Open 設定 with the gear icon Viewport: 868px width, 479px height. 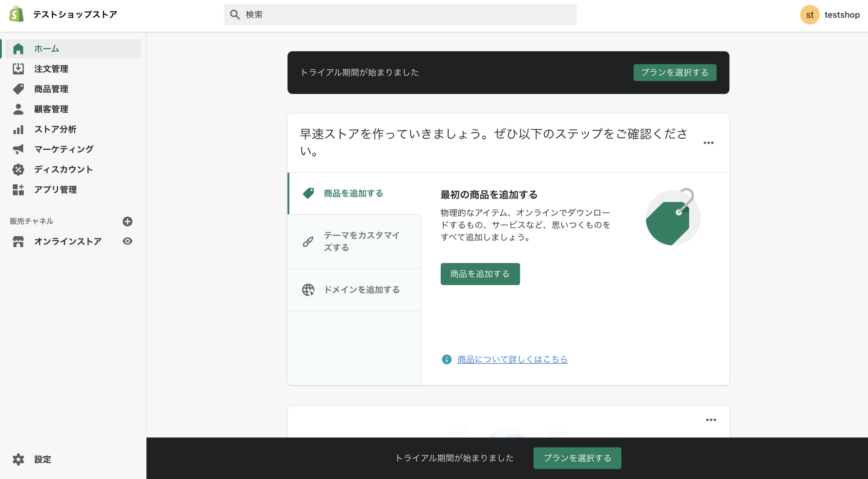coord(18,459)
